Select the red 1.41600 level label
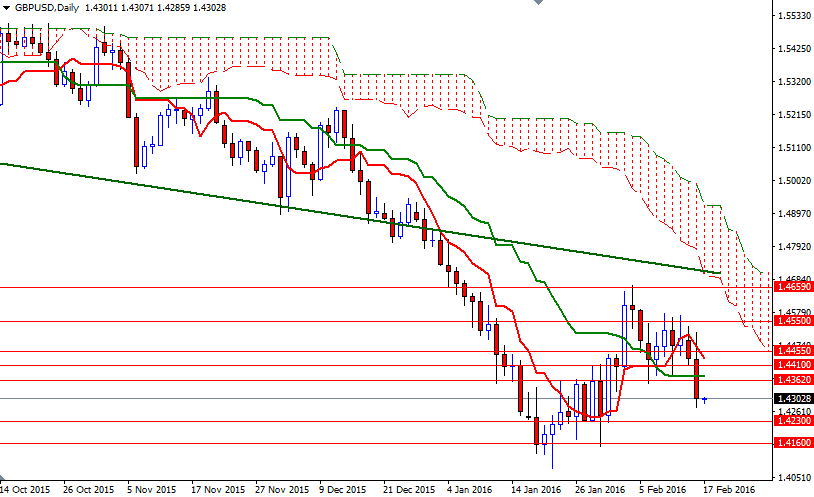 coord(793,443)
